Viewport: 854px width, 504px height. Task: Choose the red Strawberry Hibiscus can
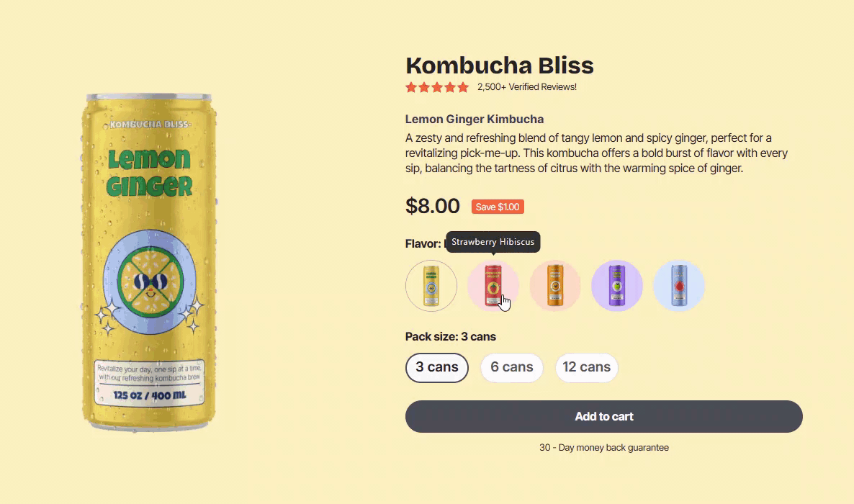(493, 286)
